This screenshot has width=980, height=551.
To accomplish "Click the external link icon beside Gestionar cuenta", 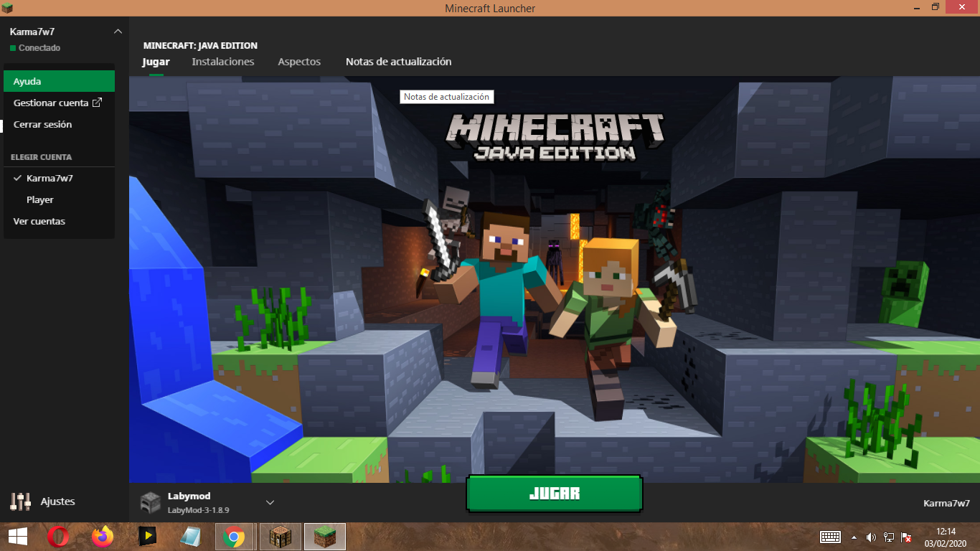I will (98, 103).
